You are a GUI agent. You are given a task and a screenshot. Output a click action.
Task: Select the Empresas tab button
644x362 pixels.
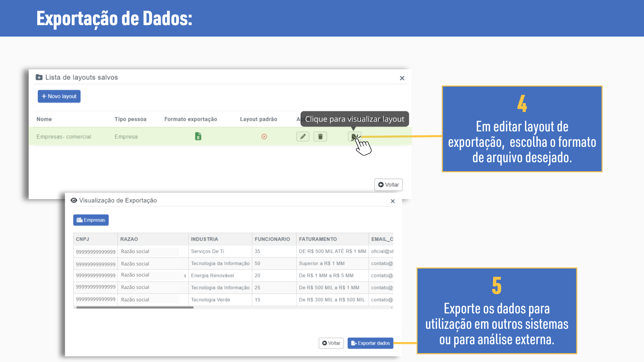(91, 220)
